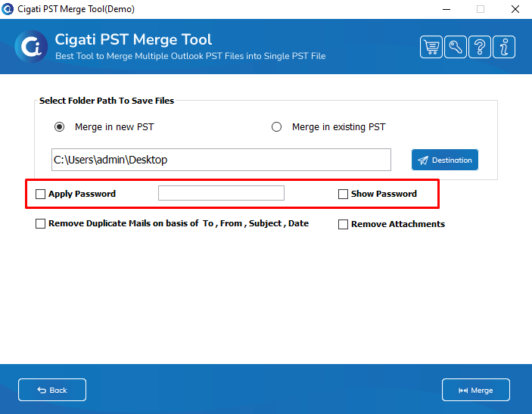Click the key activation icon

pos(456,47)
